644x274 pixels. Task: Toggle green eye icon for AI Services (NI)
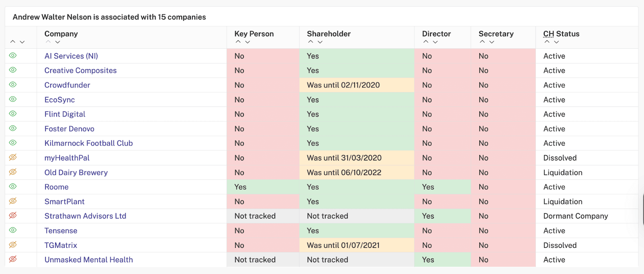pyautogui.click(x=13, y=56)
